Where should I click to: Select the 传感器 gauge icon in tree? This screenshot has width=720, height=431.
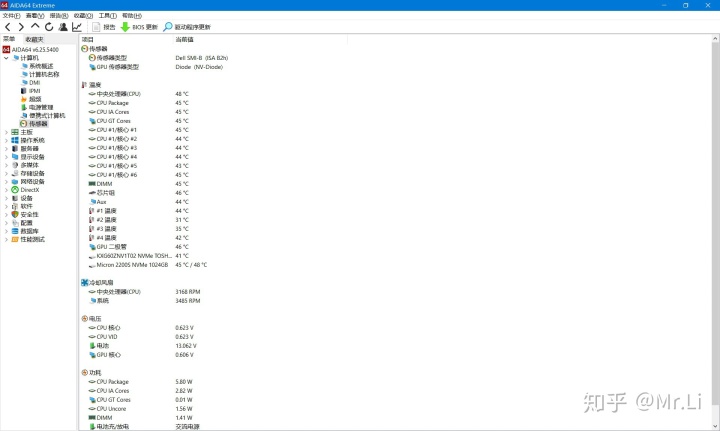point(23,124)
